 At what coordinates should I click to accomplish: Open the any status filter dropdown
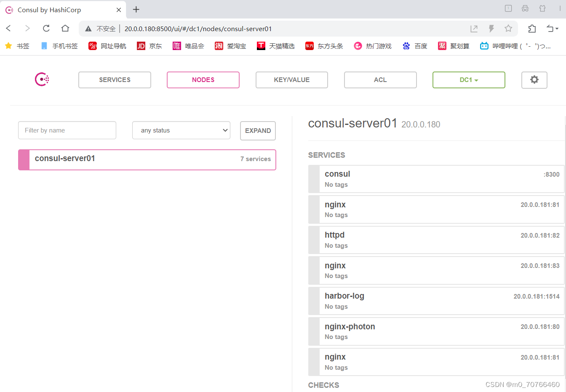181,130
